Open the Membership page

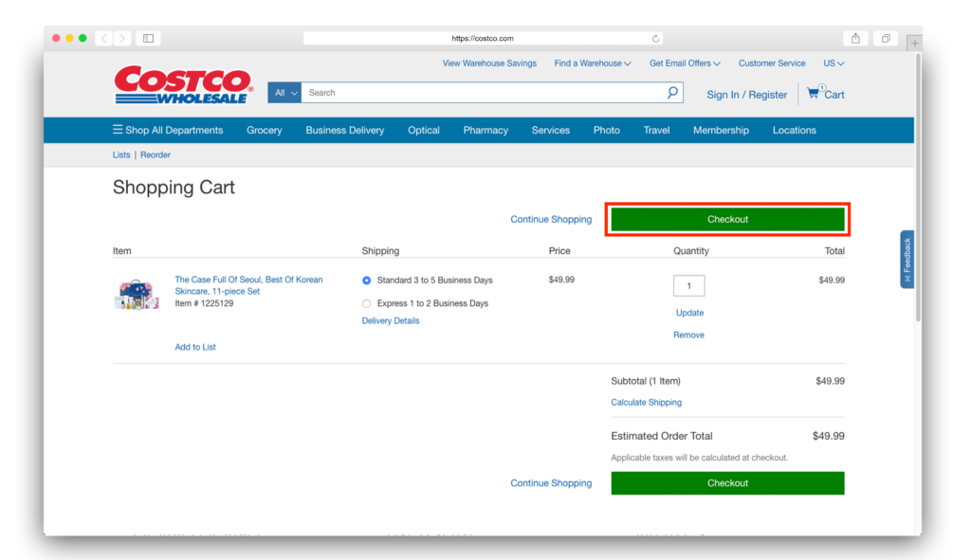pos(721,130)
